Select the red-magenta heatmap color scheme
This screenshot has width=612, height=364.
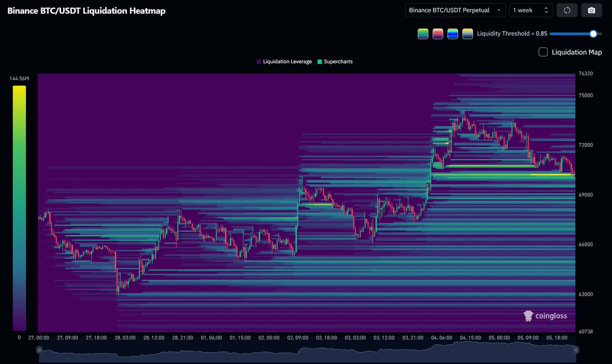(437, 34)
